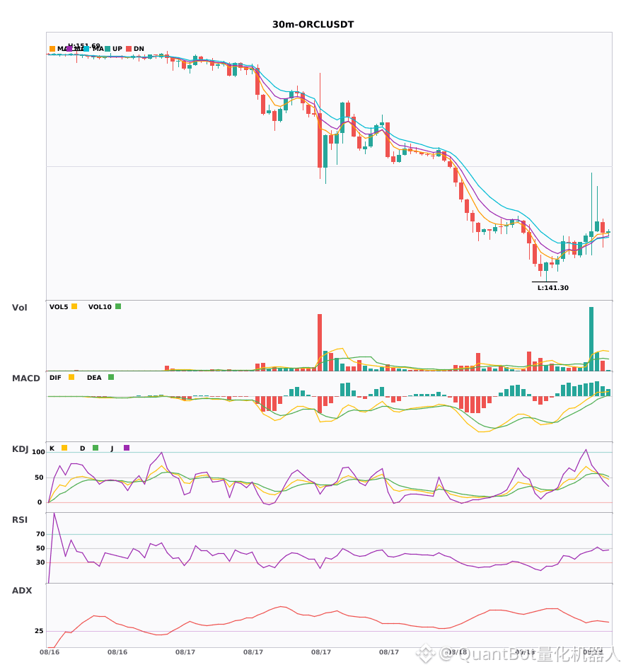Click the L:141.30 low price label
626x672 pixels.
(x=552, y=288)
